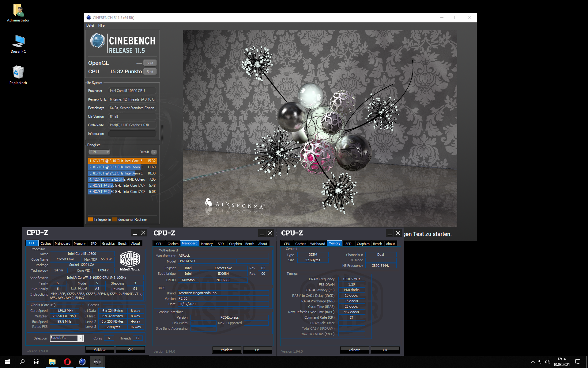Open the Hilfe menu
This screenshot has width=588, height=368.
[101, 25]
